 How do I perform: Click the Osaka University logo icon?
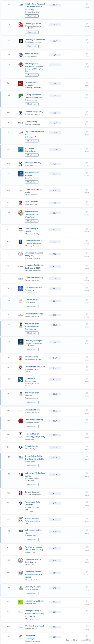21,447
